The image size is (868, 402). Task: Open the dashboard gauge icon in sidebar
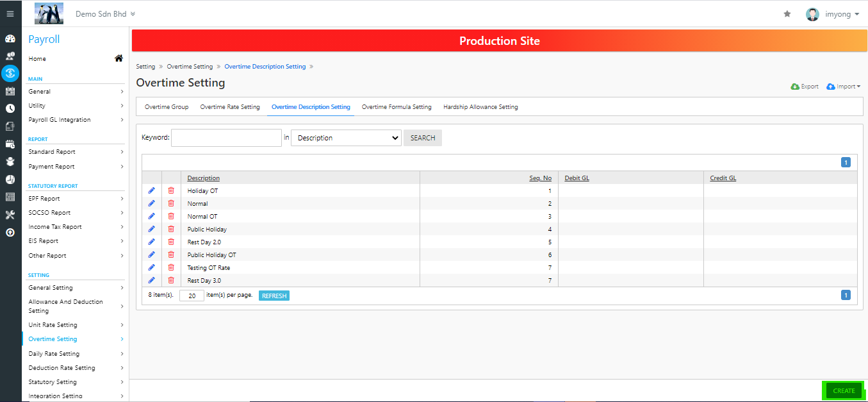tap(10, 38)
